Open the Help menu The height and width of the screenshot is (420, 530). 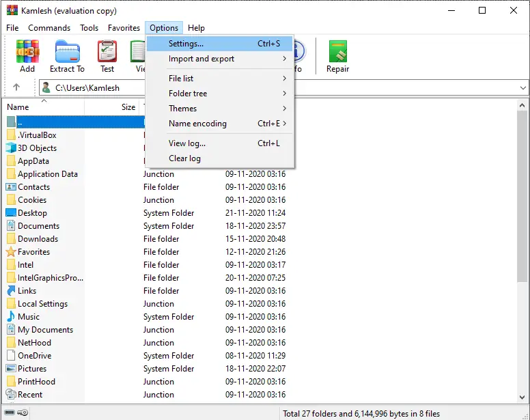tap(197, 28)
